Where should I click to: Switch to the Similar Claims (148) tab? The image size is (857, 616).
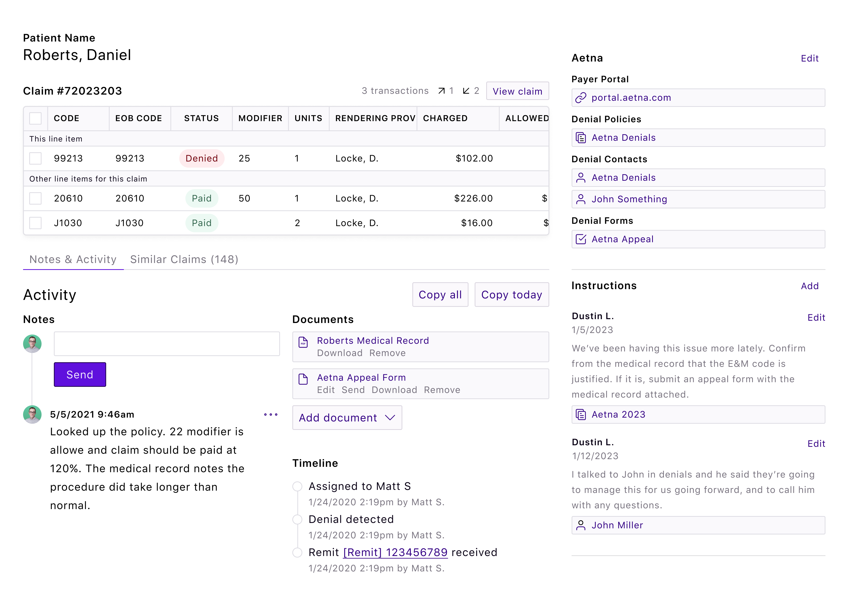184,259
